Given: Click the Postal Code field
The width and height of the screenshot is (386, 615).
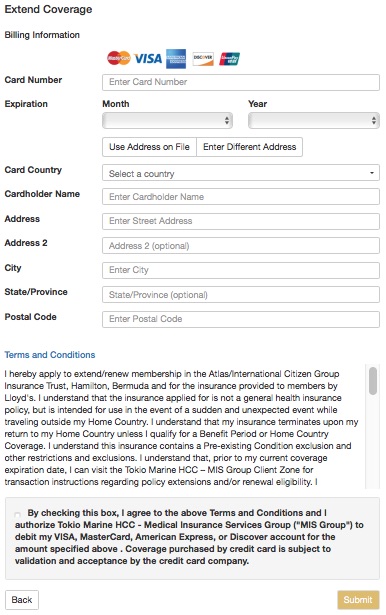Looking at the screenshot, I should (240, 319).
